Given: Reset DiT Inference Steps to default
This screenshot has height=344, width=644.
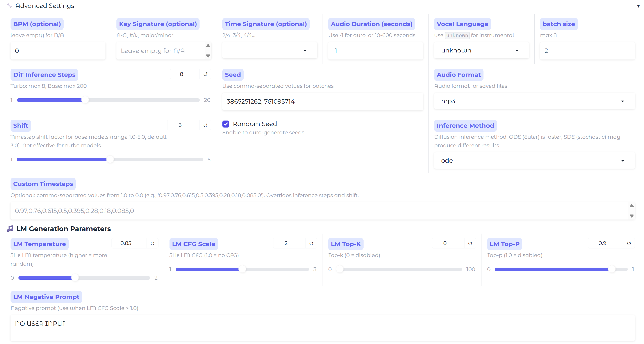Looking at the screenshot, I should (205, 74).
